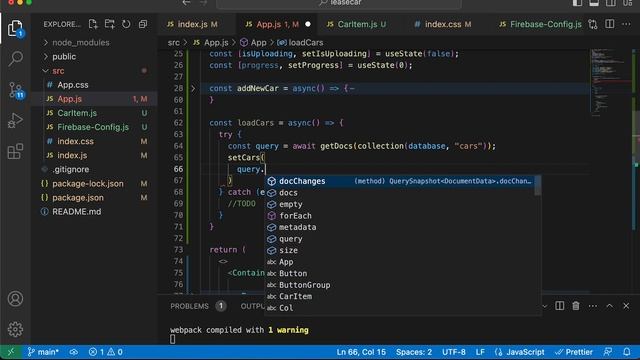Viewport: 640px width, 360px height.
Task: Open the Extensions view
Action: [15, 151]
